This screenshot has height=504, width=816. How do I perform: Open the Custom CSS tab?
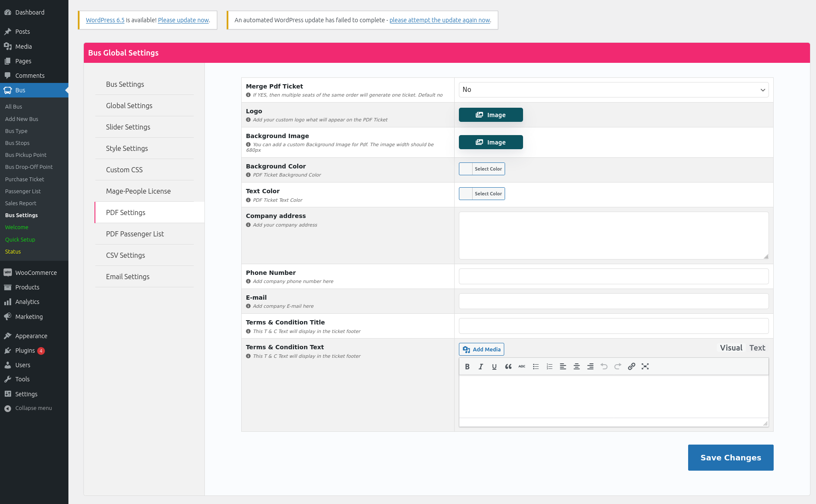(145, 170)
